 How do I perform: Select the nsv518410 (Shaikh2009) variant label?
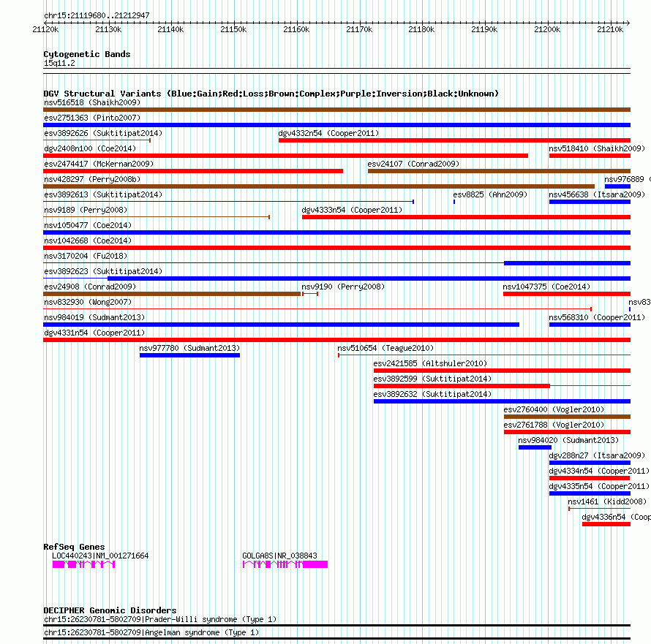pos(597,148)
